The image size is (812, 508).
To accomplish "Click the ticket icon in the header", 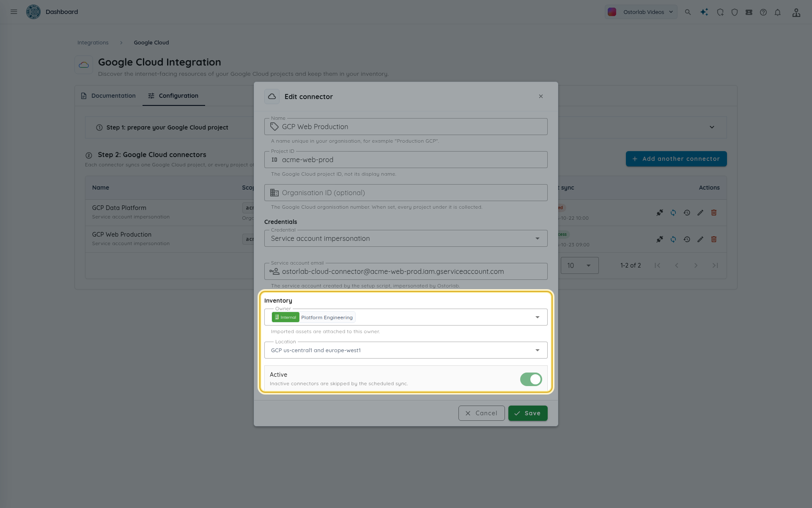I will point(749,12).
